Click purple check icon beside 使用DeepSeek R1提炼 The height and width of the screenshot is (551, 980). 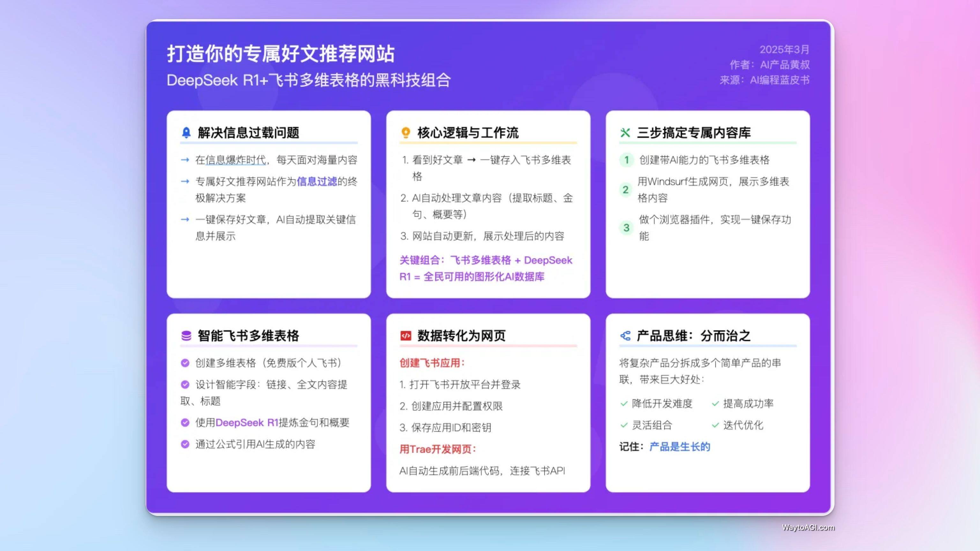point(185,422)
